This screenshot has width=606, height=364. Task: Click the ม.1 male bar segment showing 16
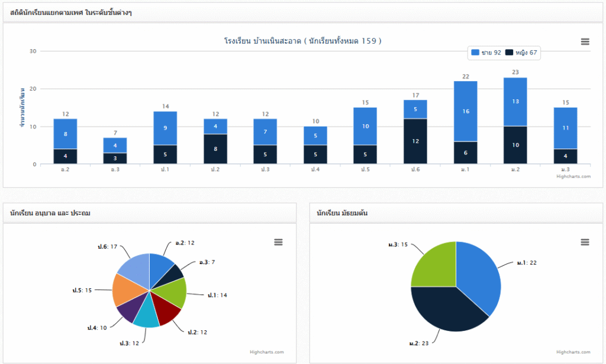465,111
